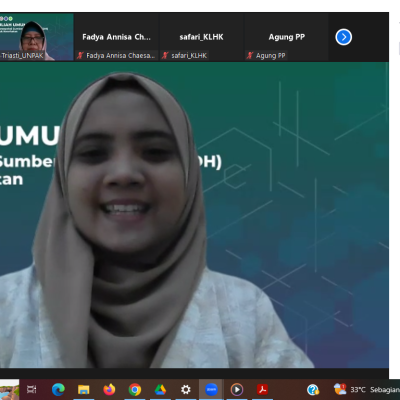Open Microsoft Edge from taskbar
The height and width of the screenshot is (400, 400).
click(x=58, y=389)
